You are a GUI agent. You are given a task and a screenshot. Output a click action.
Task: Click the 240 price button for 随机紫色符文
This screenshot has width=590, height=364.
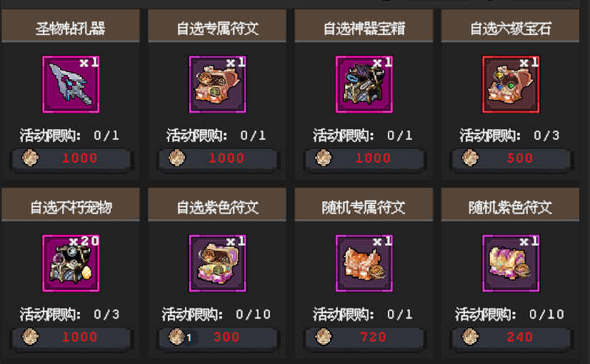point(511,338)
